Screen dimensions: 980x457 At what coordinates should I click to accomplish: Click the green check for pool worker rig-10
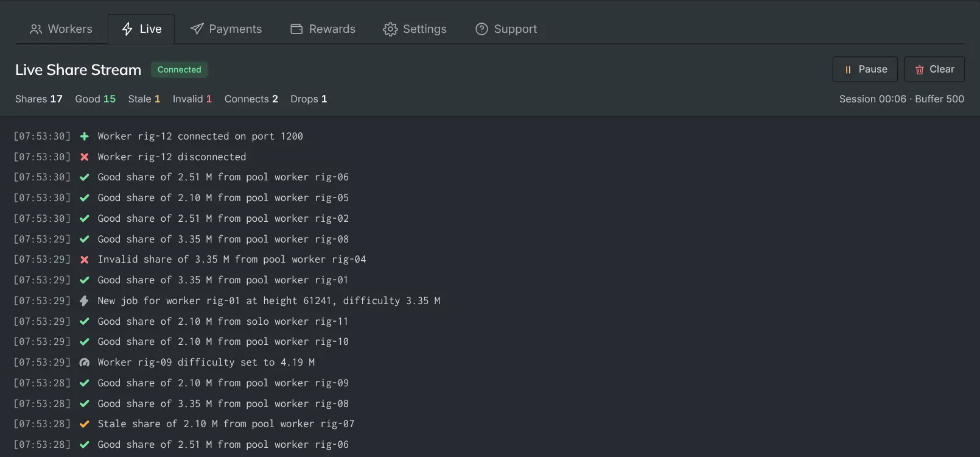(x=85, y=342)
